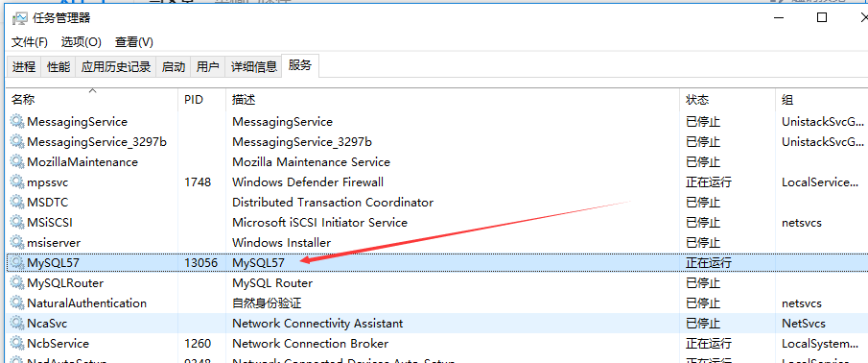Select the 服务 tab
868x363 pixels.
[300, 65]
